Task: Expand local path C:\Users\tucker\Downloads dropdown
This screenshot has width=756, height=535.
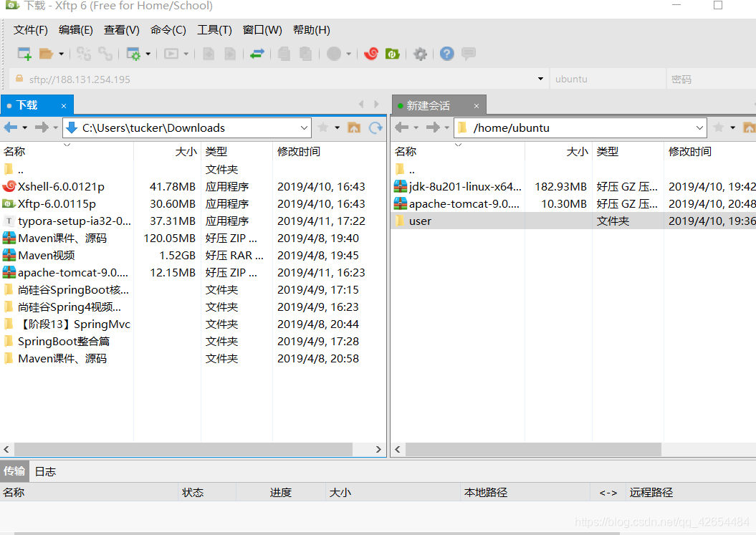Action: click(305, 127)
